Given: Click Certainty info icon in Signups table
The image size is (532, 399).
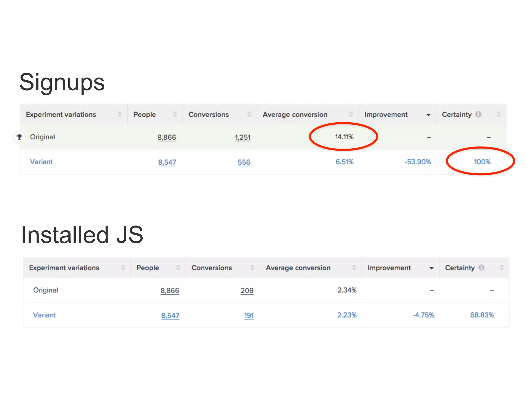Looking at the screenshot, I should (x=478, y=114).
